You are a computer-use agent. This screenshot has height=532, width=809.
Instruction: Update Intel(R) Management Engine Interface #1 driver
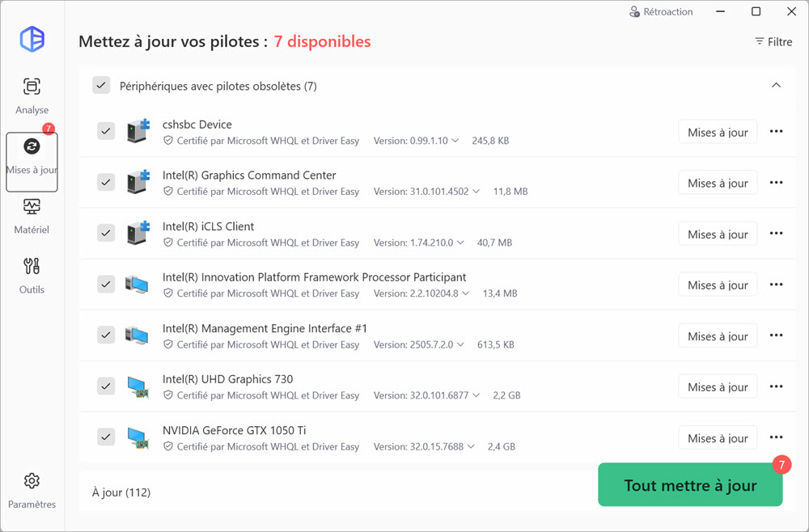click(718, 336)
